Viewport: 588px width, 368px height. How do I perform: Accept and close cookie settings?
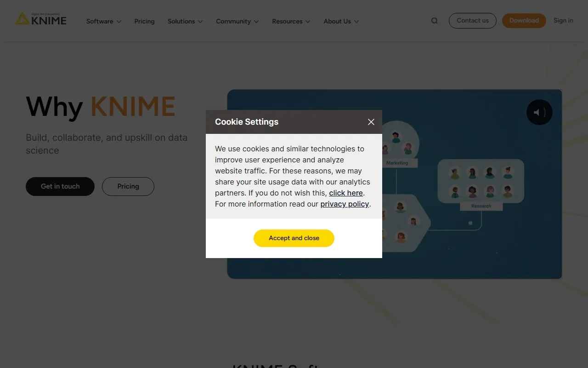pyautogui.click(x=294, y=238)
